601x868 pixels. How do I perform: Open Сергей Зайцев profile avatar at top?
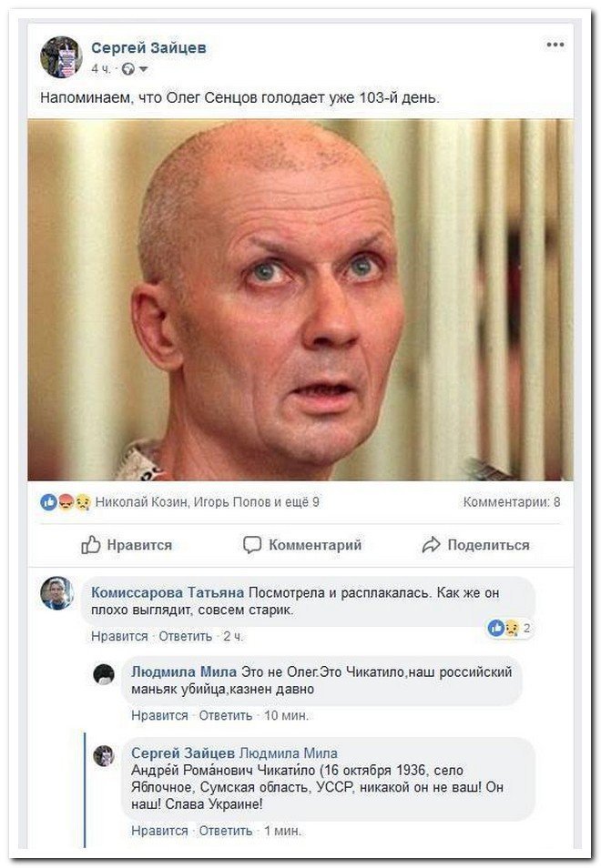(x=61, y=57)
